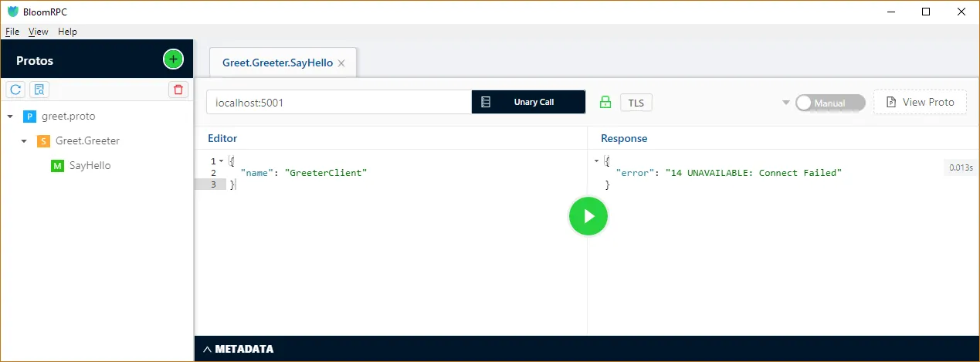This screenshot has height=362, width=980.
Task: Click the localhost:5001 address field
Action: click(x=339, y=102)
